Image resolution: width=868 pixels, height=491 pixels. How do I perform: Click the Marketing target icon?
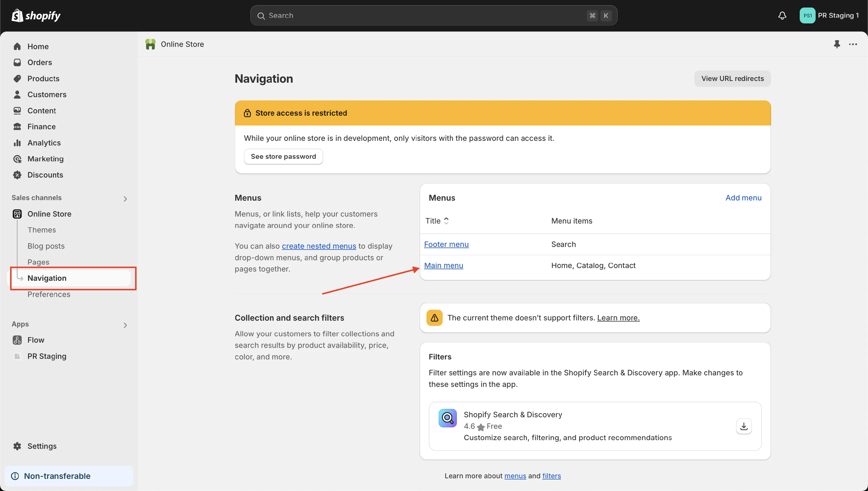click(x=17, y=159)
